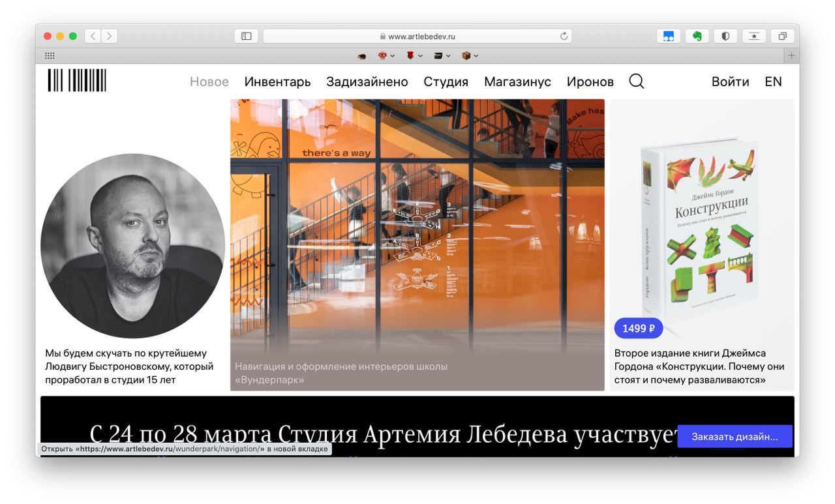Open the Иронов menu item

590,82
